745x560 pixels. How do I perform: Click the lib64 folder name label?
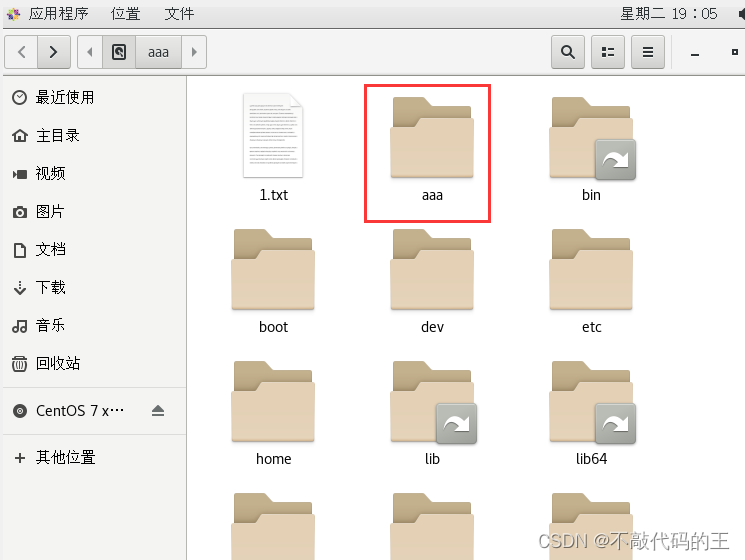592,459
